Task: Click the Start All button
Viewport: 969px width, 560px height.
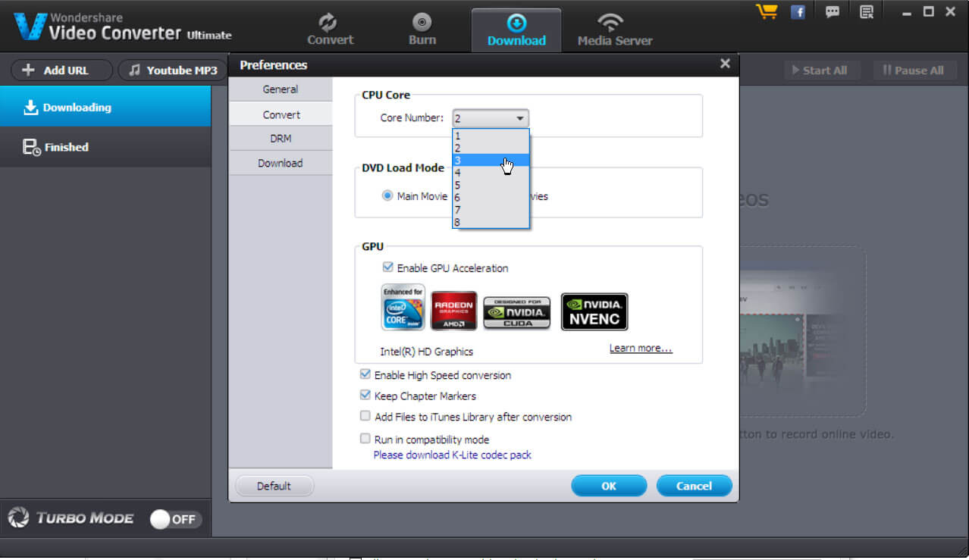Action: pos(823,70)
